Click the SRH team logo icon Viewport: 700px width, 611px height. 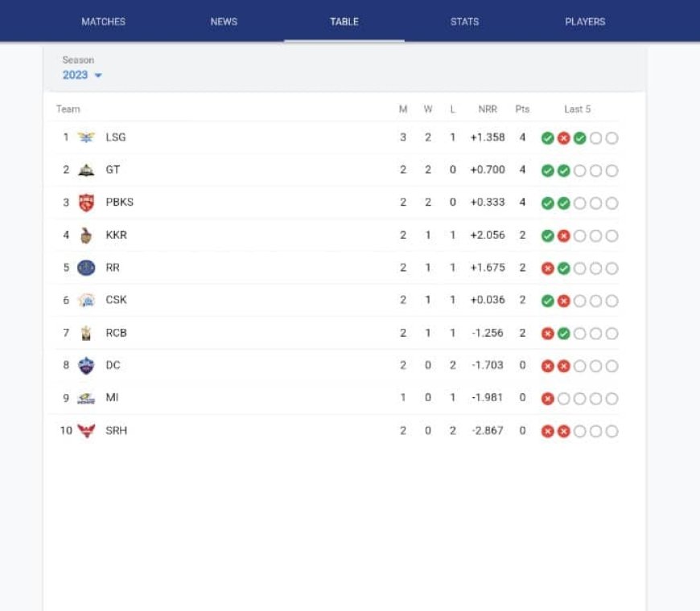86,431
